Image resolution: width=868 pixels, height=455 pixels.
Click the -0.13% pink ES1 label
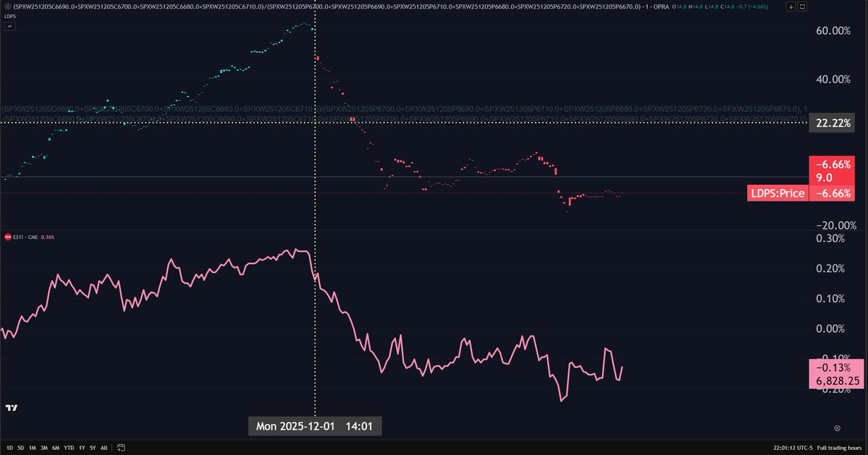pos(833,367)
